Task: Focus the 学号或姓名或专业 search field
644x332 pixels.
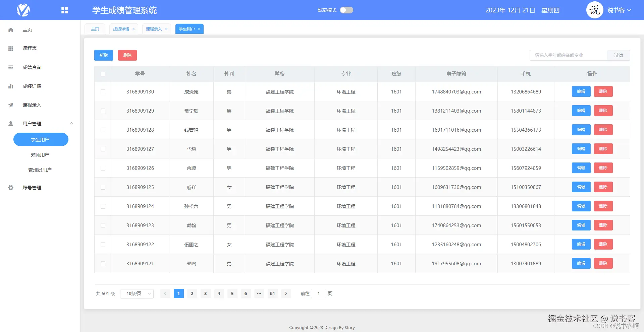Action: [x=569, y=55]
